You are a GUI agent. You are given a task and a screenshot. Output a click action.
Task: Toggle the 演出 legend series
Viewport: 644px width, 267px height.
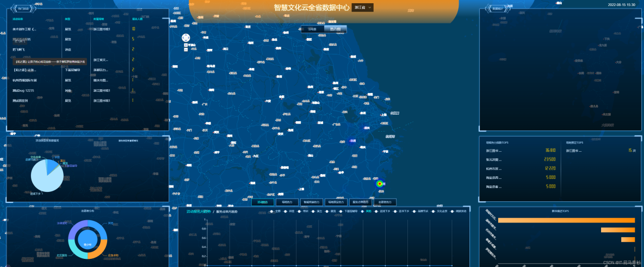(317, 212)
